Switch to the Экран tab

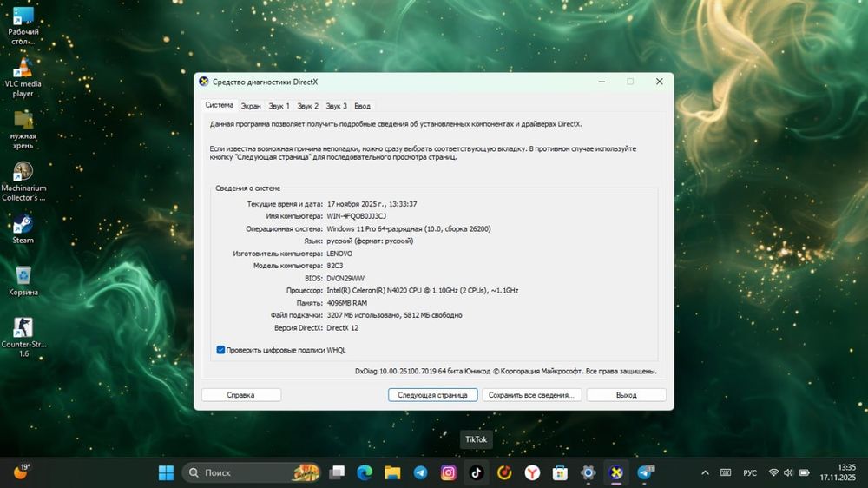(x=251, y=106)
